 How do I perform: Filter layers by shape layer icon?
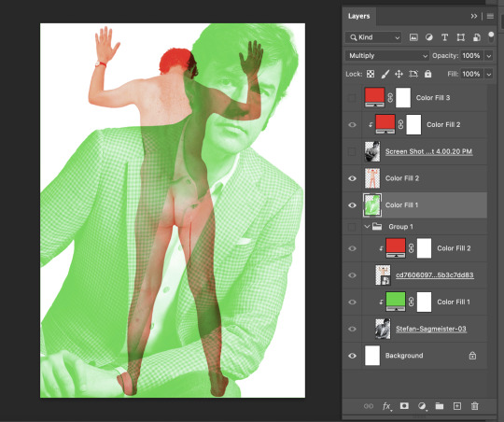[x=461, y=37]
